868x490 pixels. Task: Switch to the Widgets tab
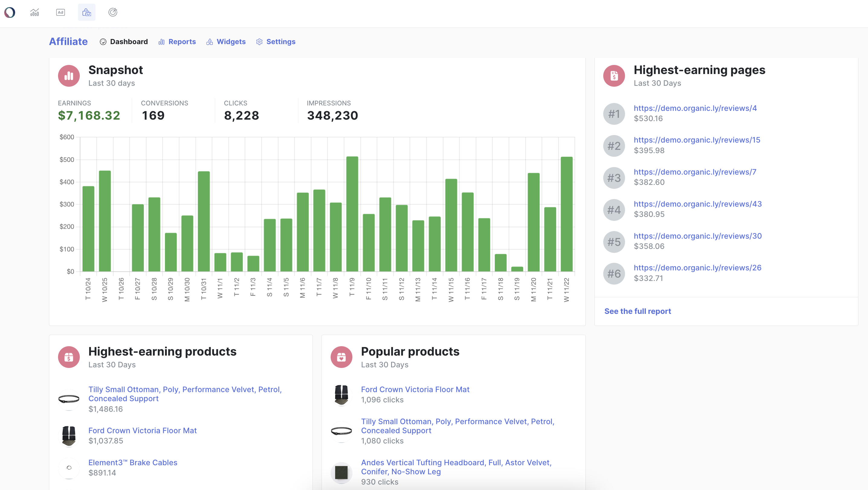(226, 42)
